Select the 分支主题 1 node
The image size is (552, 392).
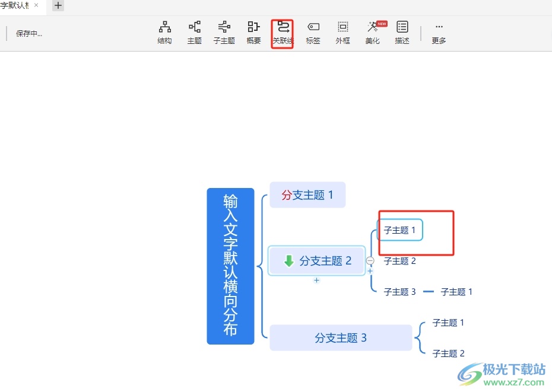tap(307, 195)
